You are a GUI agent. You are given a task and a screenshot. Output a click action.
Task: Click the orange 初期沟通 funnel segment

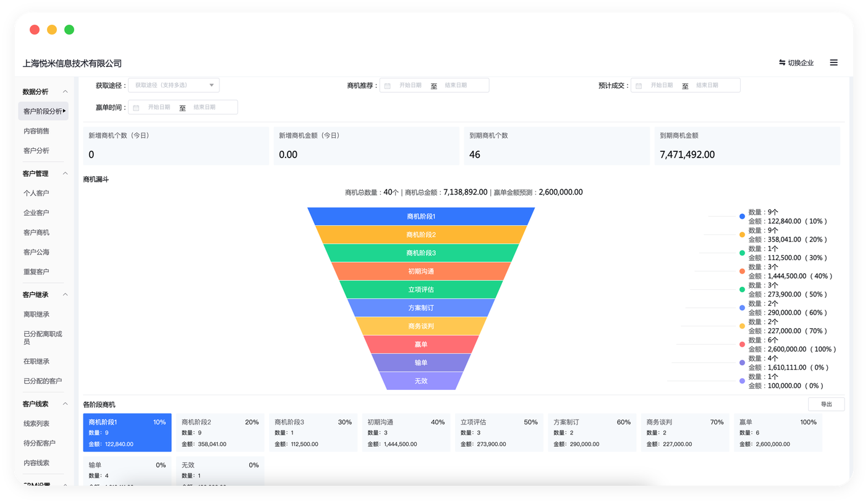[421, 271]
